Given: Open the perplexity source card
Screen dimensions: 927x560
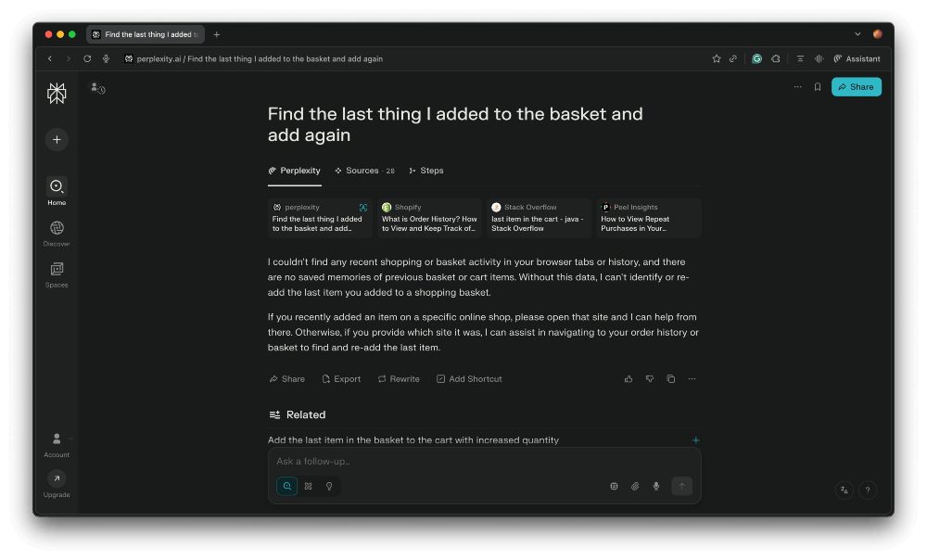Looking at the screenshot, I should tap(320, 218).
